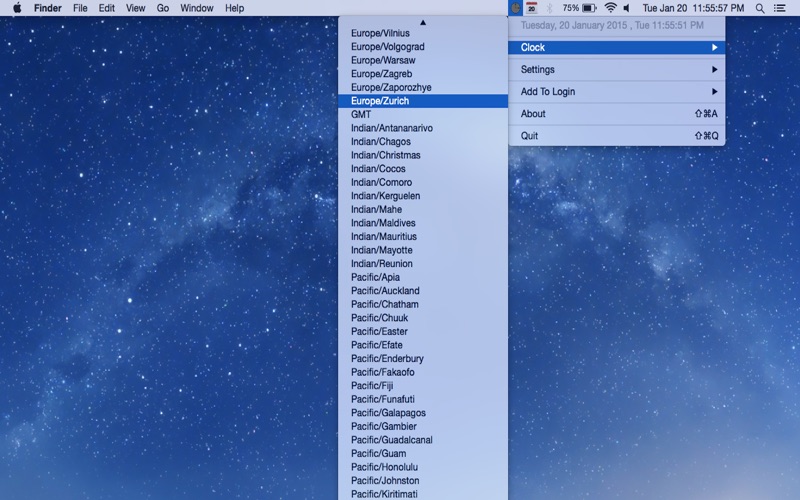This screenshot has height=500, width=800.
Task: Choose Quit from the menu
Action: point(617,136)
